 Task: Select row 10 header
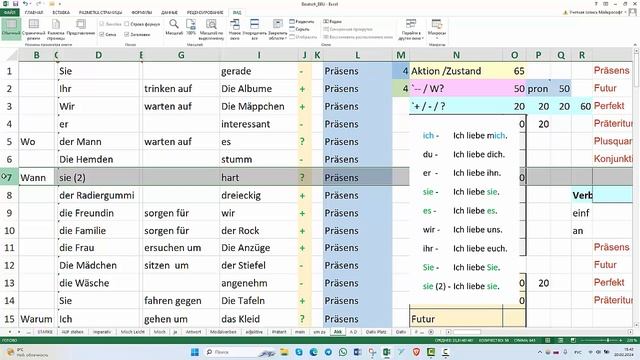coord(9,231)
